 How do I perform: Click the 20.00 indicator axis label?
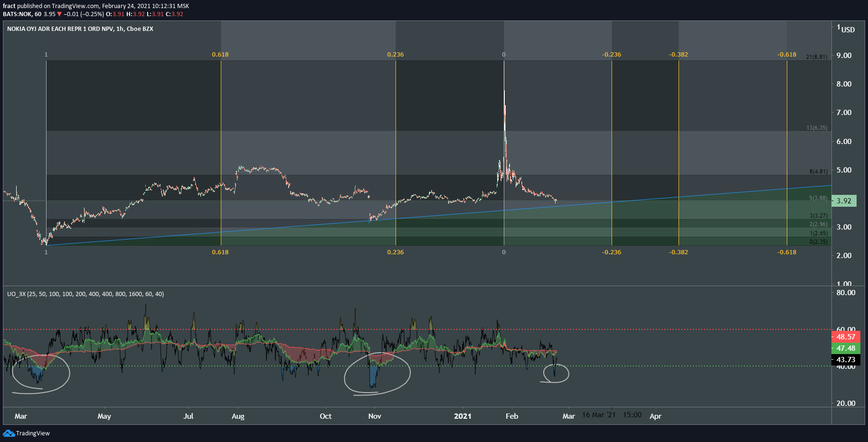click(x=846, y=404)
